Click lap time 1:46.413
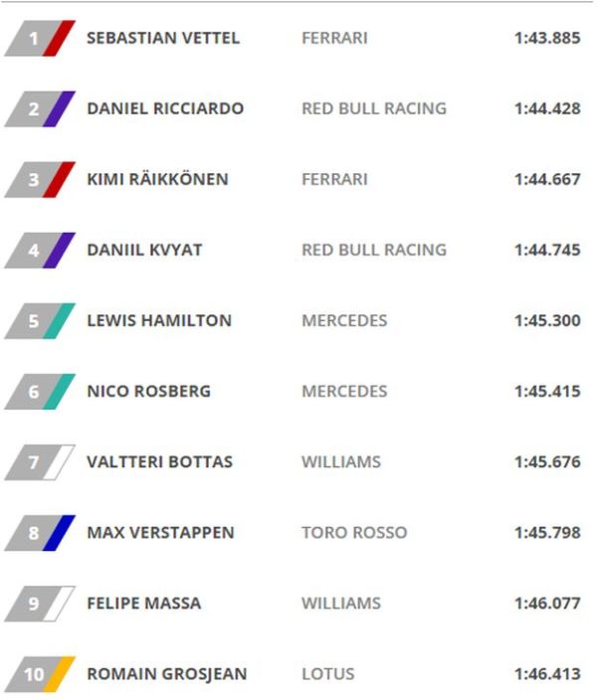Screen dimensions: 597x700 pyautogui.click(x=547, y=674)
